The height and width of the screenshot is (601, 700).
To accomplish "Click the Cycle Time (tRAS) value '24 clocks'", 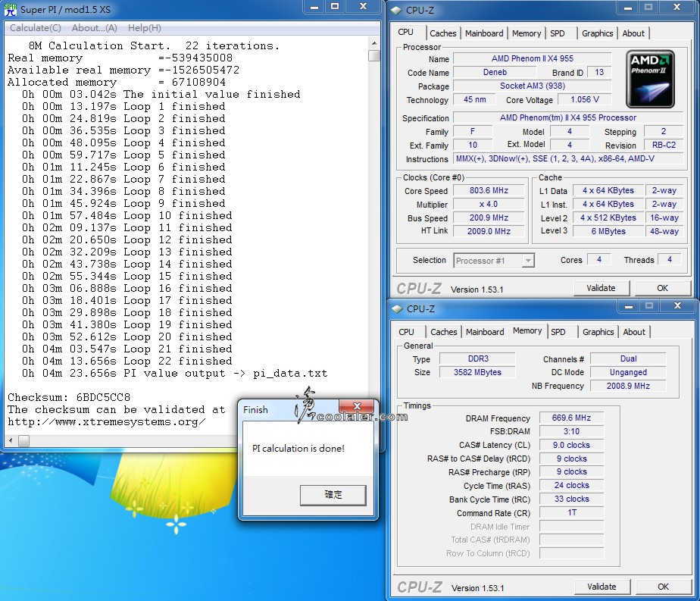I will [x=571, y=485].
